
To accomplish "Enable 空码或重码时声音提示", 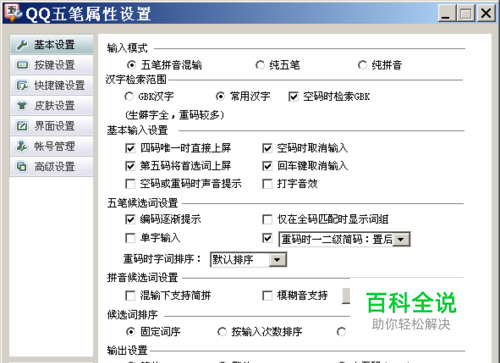I will click(x=130, y=184).
